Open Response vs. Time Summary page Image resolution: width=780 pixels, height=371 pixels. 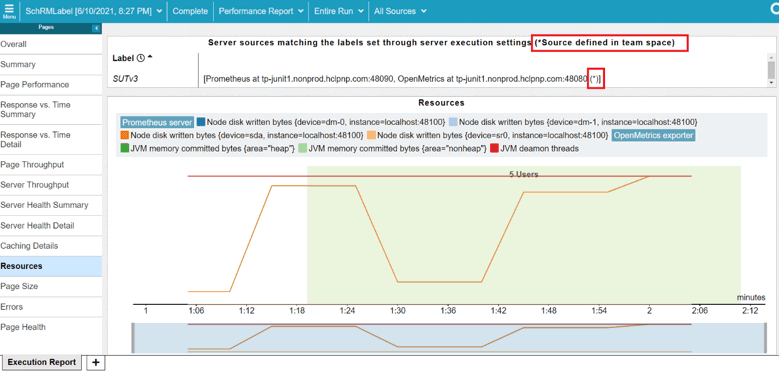tap(51, 109)
